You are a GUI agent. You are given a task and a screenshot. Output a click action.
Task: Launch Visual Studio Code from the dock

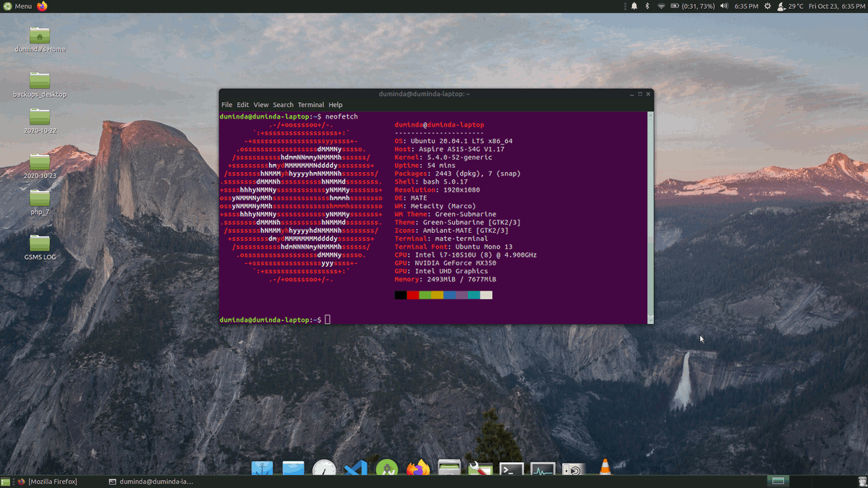356,468
